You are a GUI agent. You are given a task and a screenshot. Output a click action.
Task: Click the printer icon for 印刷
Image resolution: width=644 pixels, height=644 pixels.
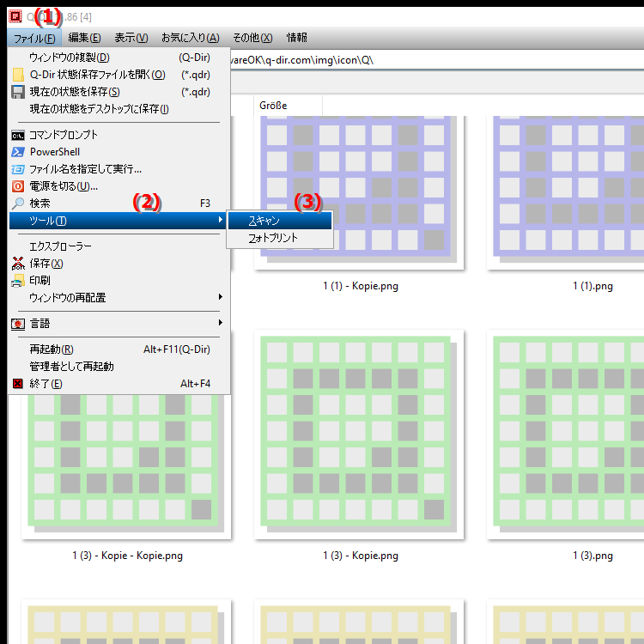[x=18, y=281]
